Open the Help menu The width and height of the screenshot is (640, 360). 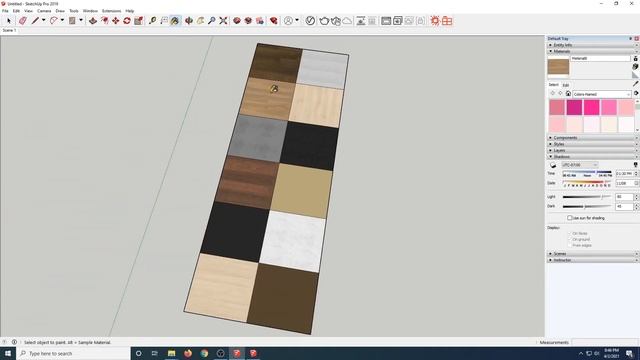coord(130,11)
